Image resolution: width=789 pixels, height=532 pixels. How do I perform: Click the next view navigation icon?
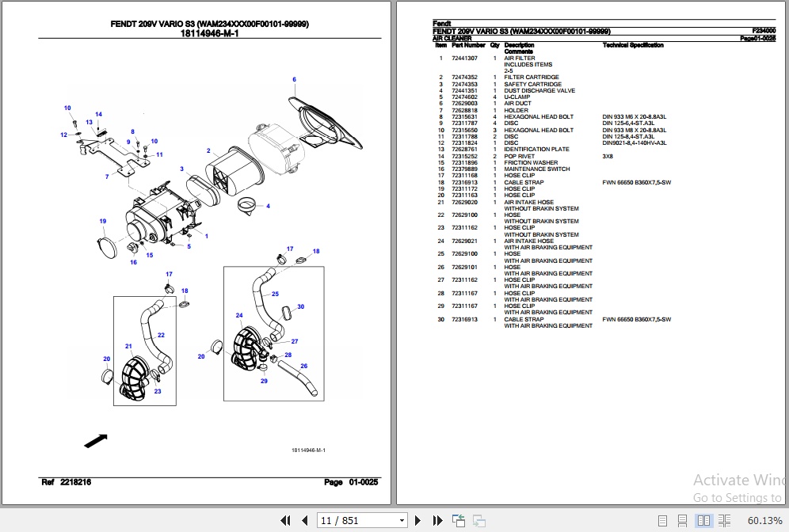click(x=478, y=520)
